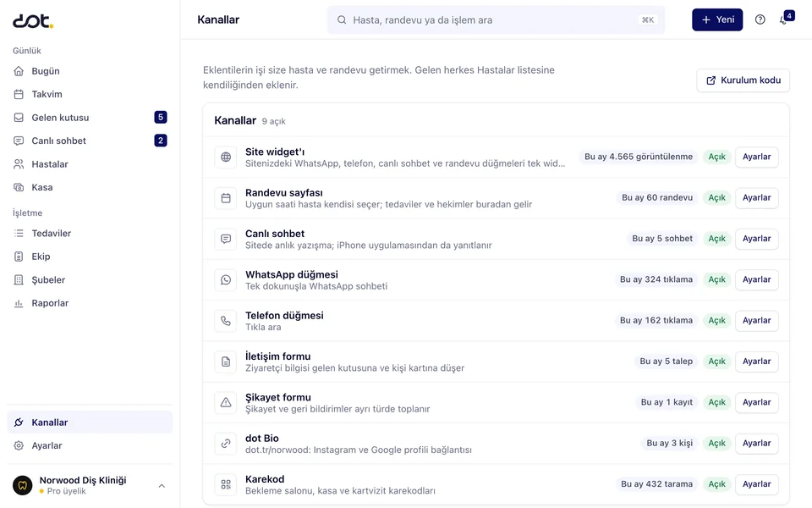Image resolution: width=812 pixels, height=508 pixels.
Task: Click the Site widget'ı globe icon
Action: 226,157
